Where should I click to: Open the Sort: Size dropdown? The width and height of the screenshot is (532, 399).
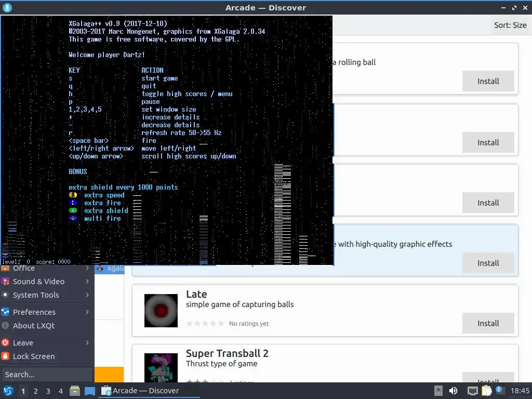pos(510,25)
